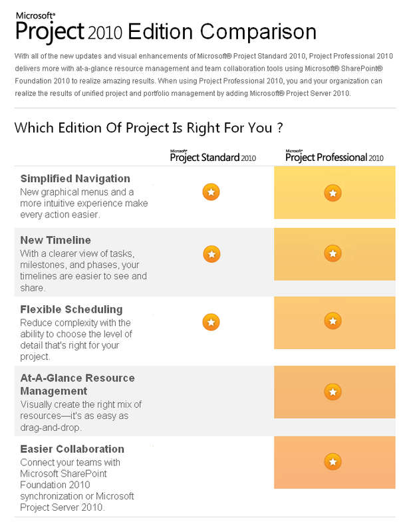Select the Easier Collaboration heading
The width and height of the screenshot is (411, 532).
tap(72, 449)
